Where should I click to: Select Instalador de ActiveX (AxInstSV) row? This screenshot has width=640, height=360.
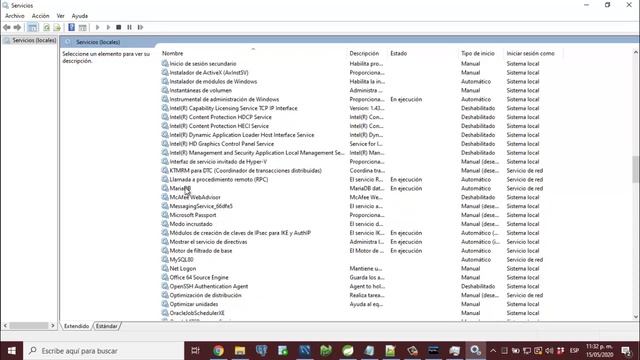(209, 73)
